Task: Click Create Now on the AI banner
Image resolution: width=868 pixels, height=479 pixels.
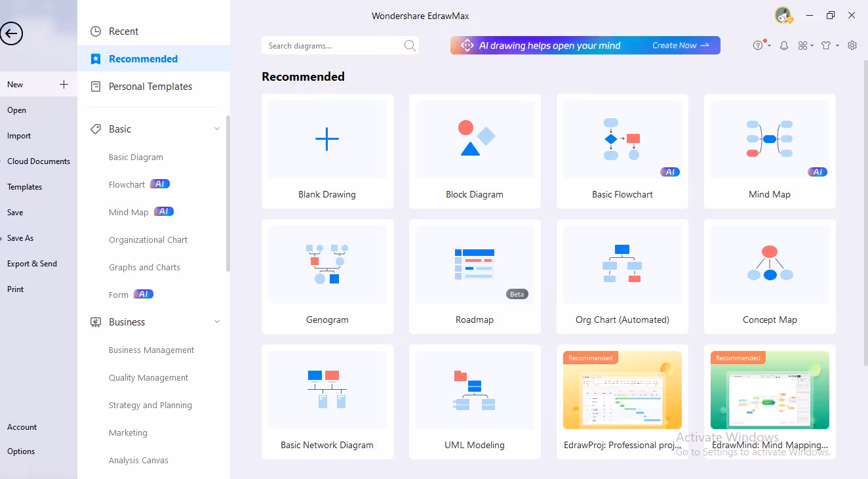Action: [681, 45]
